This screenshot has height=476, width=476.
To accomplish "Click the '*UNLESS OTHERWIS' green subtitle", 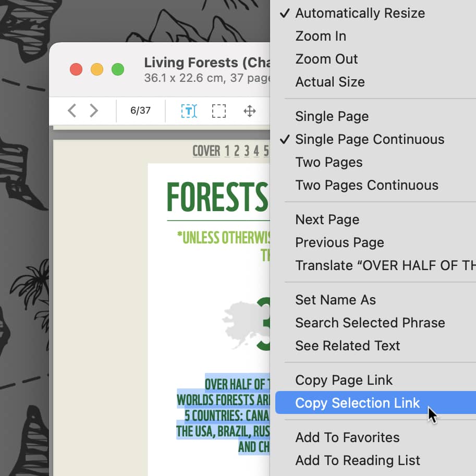I will click(224, 238).
